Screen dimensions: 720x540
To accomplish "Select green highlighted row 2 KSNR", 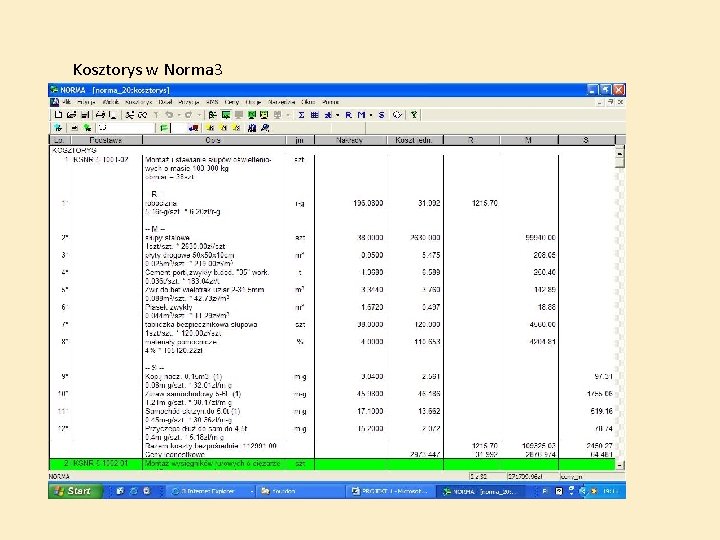I will pyautogui.click(x=332, y=464).
